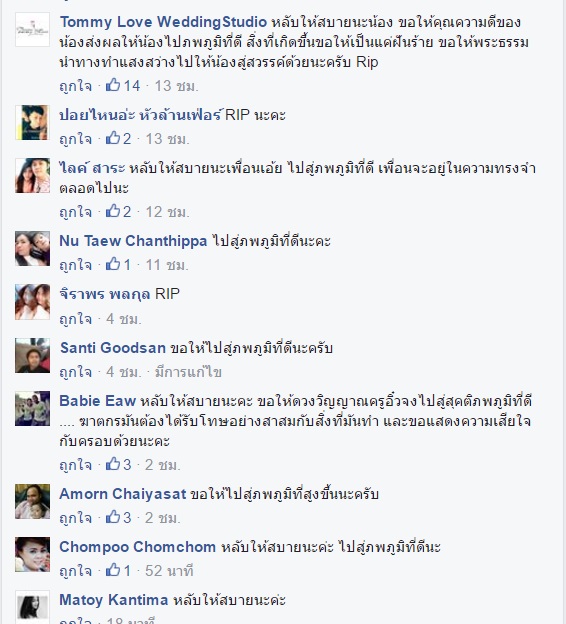Screen dimensions: 566x624
Task: Click Tommy Love WeddingStudio avatar thumbnail
Action: pos(33,29)
